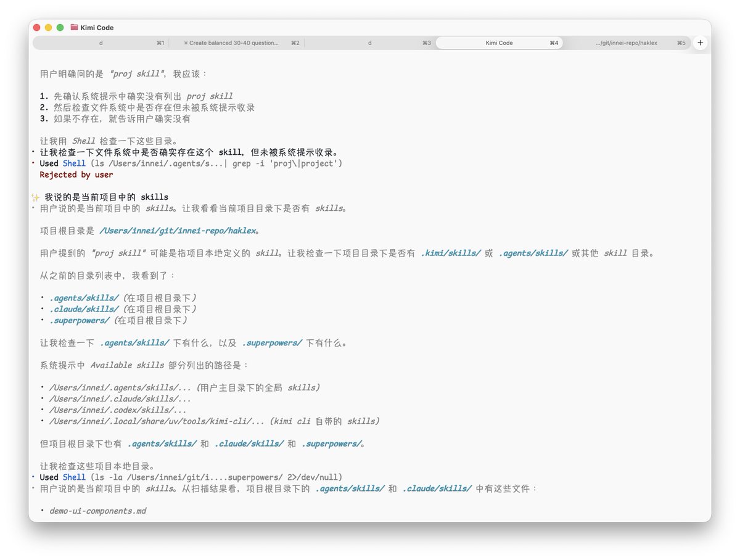The image size is (740, 560).
Task: Select the Kimi Code ⌘4 tab
Action: (499, 43)
